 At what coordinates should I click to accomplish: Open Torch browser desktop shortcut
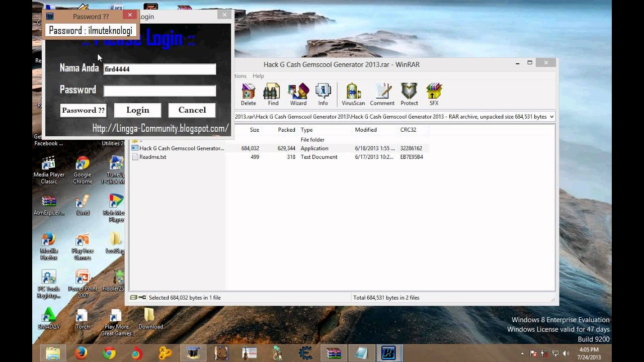[x=83, y=319]
